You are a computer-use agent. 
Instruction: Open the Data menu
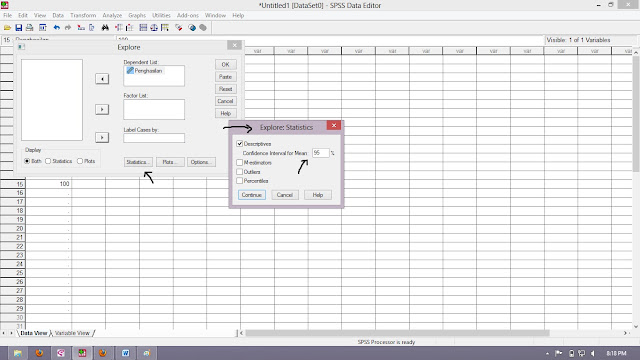[58, 16]
